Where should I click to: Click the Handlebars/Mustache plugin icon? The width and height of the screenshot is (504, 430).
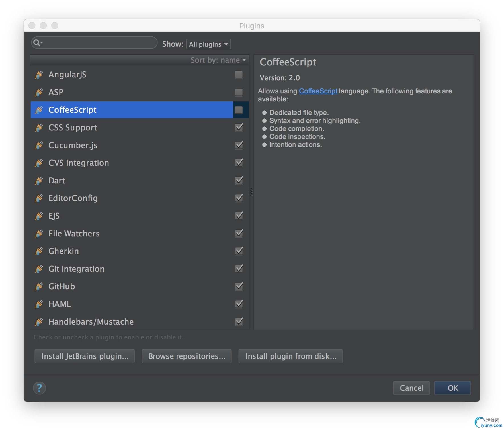pos(39,322)
